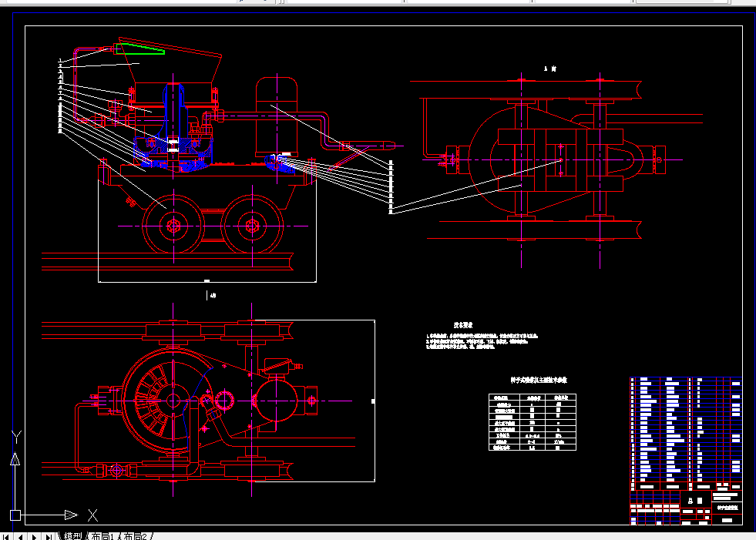The image size is (756, 540).
Task: Click previous layout tab arrow
Action: click(x=20, y=537)
